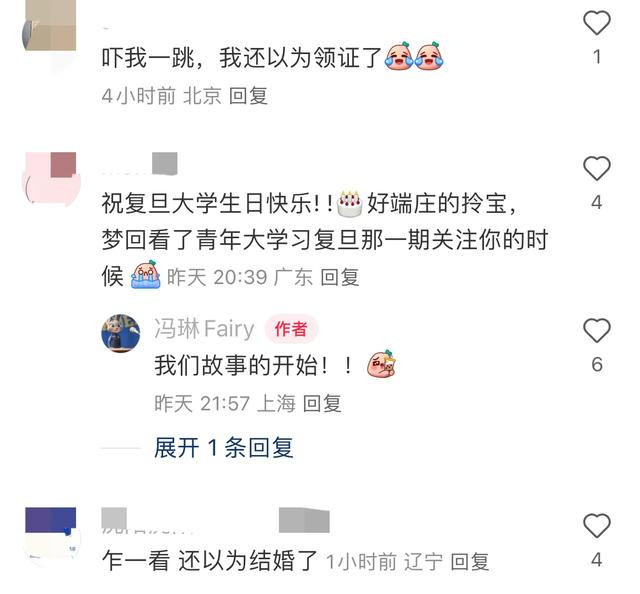The height and width of the screenshot is (594, 640).
Task: Open the 冯琳 Fairy username link
Action: pos(204,329)
